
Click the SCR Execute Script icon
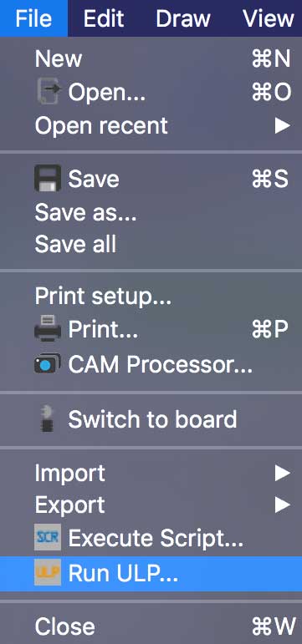pos(48,537)
